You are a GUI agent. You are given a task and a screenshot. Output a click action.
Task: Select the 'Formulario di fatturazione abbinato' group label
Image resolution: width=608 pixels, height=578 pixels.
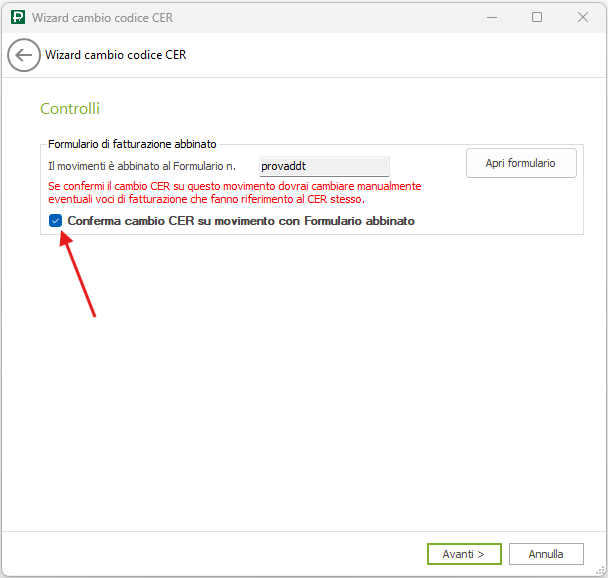pyautogui.click(x=132, y=144)
